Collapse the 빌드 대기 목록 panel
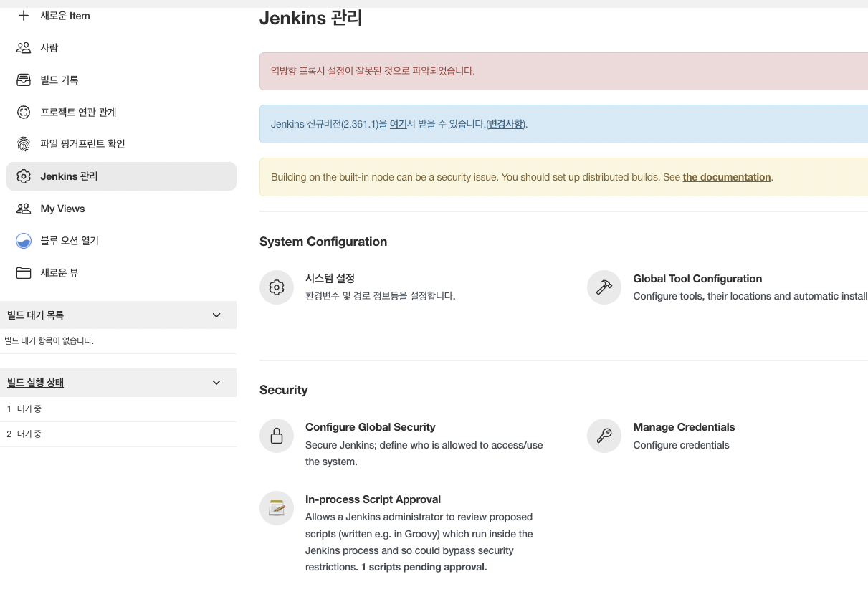 tap(216, 315)
